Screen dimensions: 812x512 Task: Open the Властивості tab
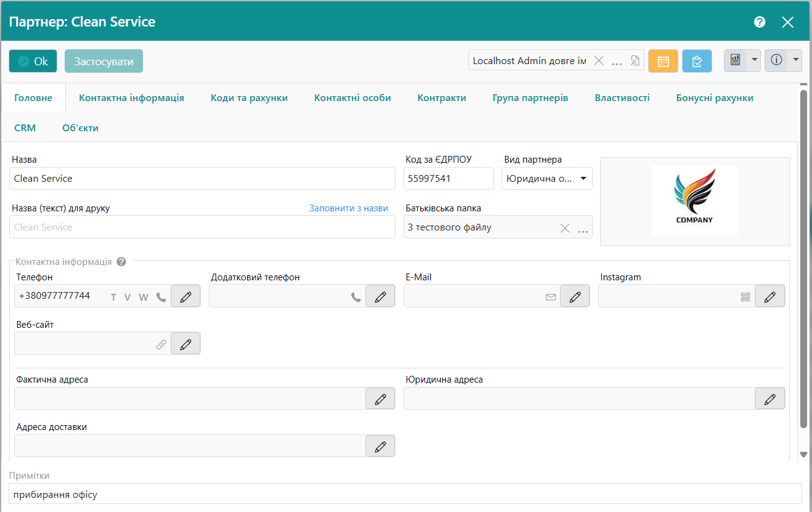pyautogui.click(x=622, y=98)
